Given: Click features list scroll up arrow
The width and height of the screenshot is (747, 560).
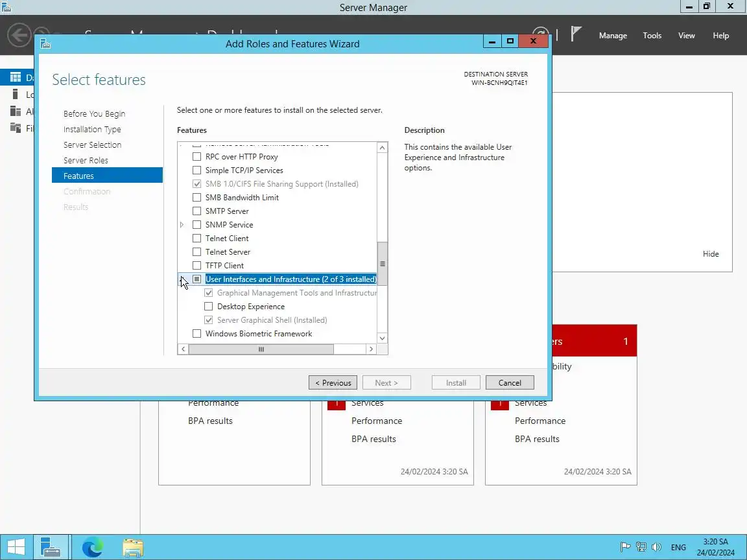Looking at the screenshot, I should point(382,148).
